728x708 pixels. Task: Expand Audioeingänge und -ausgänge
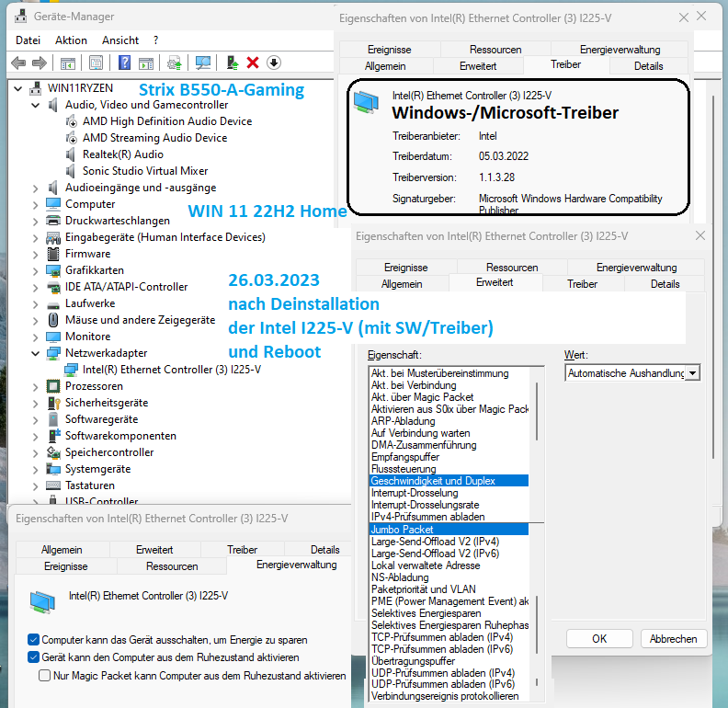(x=35, y=188)
